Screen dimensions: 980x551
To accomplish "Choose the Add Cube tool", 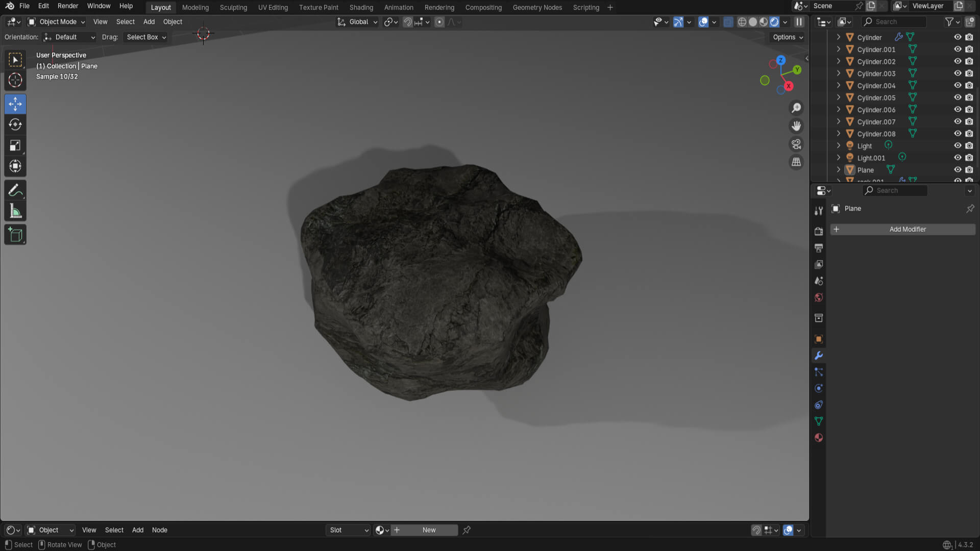I will point(15,235).
